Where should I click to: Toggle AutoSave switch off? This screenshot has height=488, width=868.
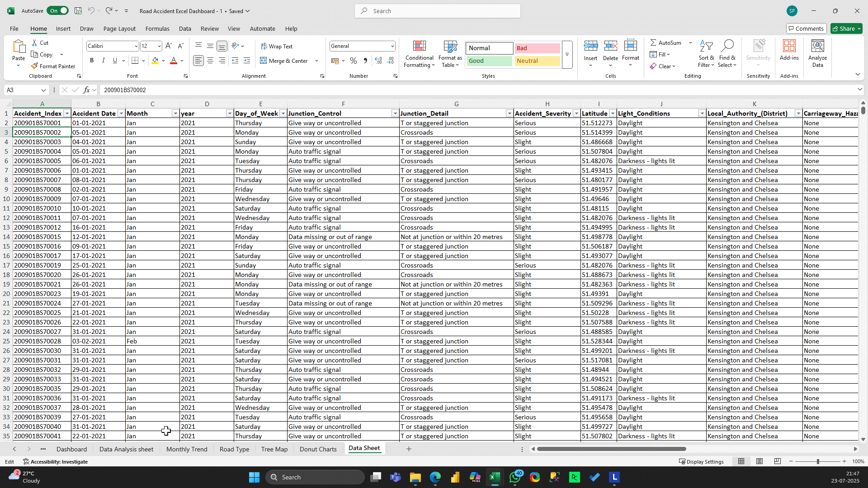point(57,11)
